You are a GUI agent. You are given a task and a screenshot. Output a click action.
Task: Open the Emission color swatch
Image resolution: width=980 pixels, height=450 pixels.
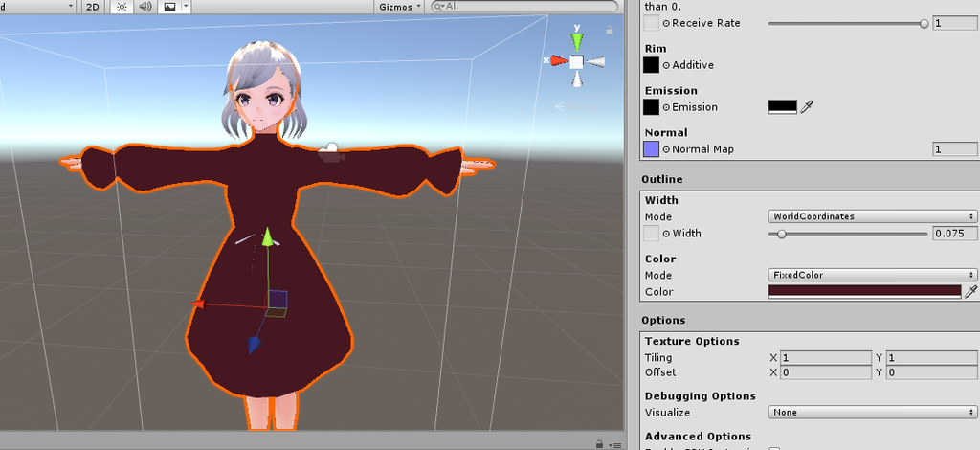click(783, 107)
